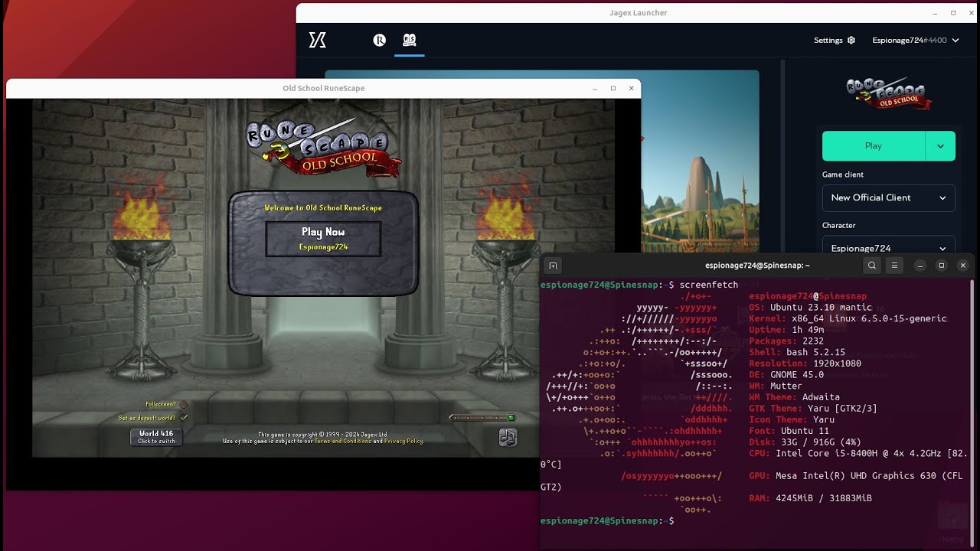The width and height of the screenshot is (980, 551).
Task: Select the RuneScape game icon in the launcher
Action: pyautogui.click(x=379, y=41)
